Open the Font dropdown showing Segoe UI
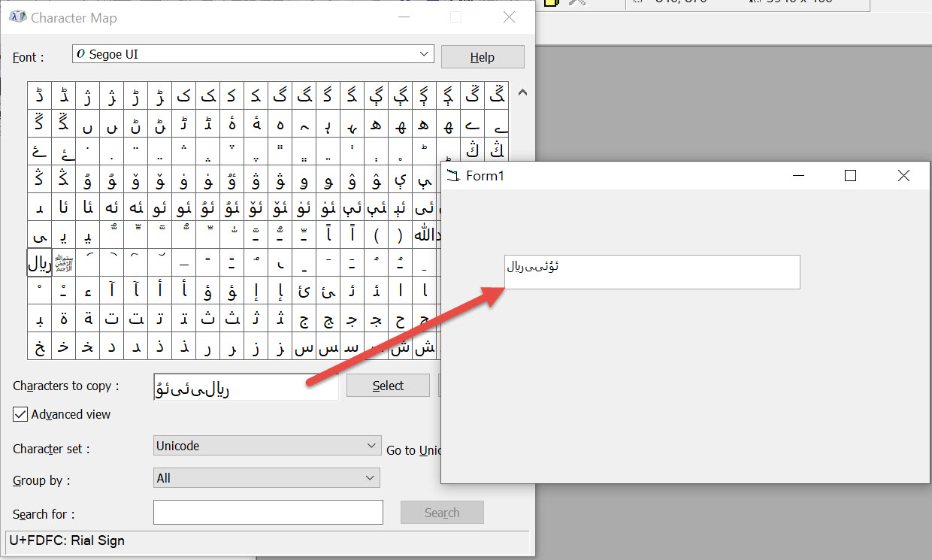932x560 pixels. (x=253, y=54)
